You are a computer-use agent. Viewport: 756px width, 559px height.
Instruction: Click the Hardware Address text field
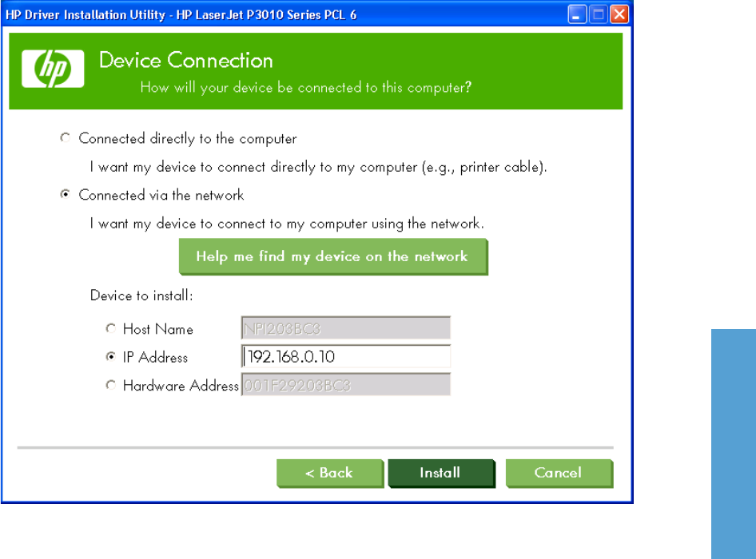pyautogui.click(x=346, y=385)
